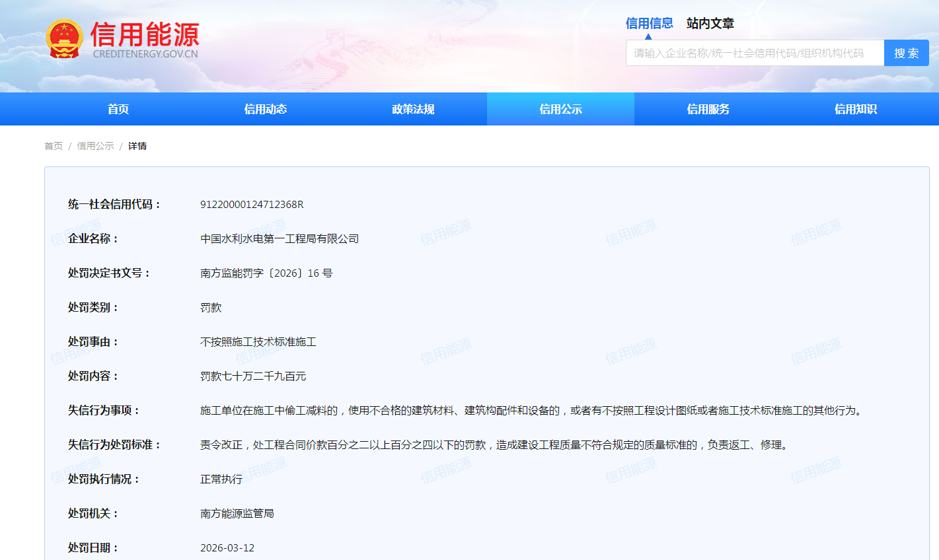Image resolution: width=939 pixels, height=560 pixels.
Task: Click the credit code 91220000124712368R
Action: point(252,205)
